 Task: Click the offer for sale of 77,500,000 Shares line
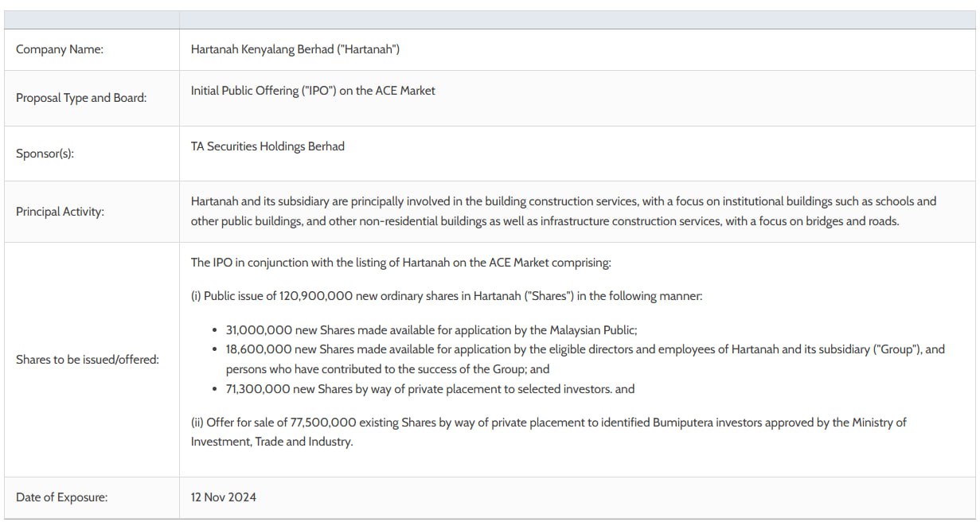tap(549, 423)
